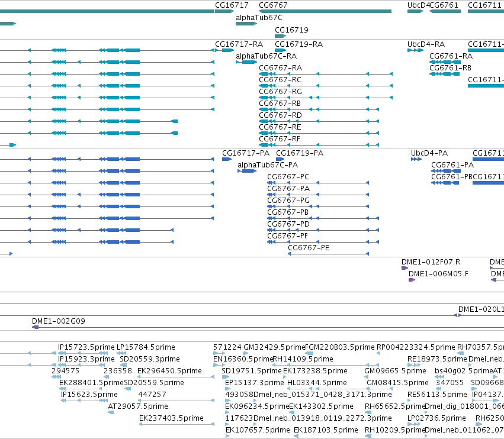Select EST EK288401.5prime
The image size is (504, 439).
click(x=91, y=383)
